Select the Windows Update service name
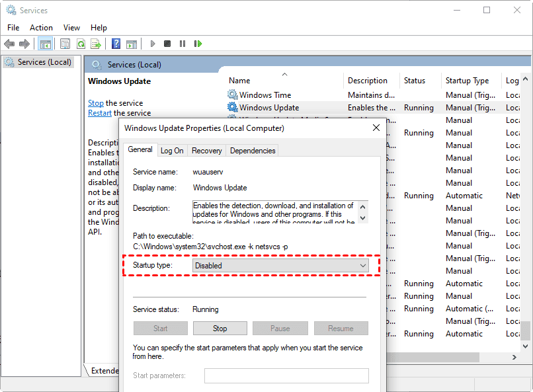 pos(269,107)
